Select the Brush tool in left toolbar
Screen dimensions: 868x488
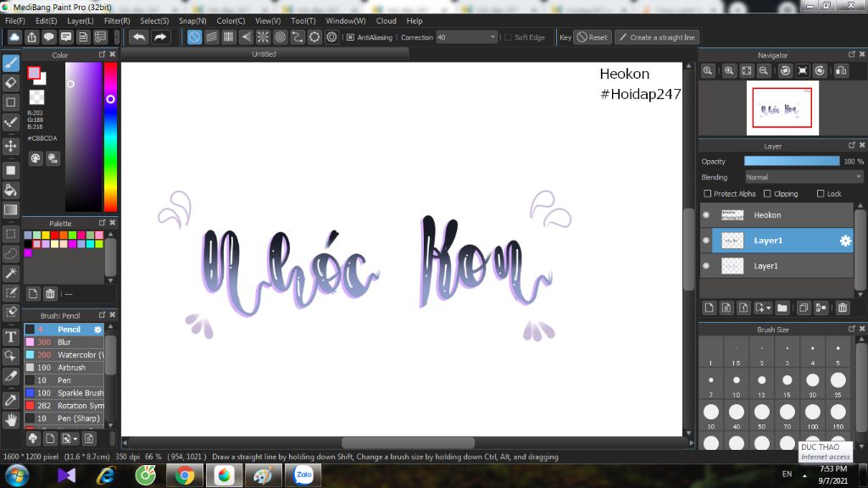[11, 63]
